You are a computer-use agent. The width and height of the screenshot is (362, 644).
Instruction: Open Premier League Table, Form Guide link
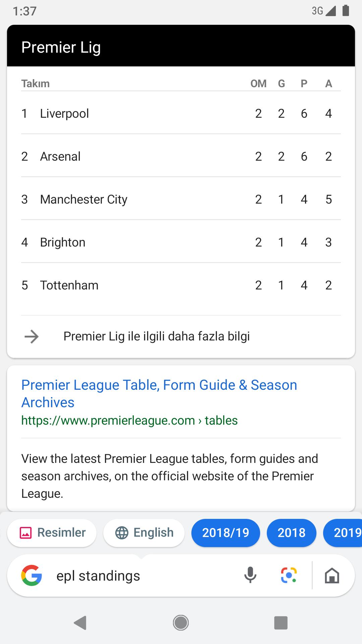click(x=159, y=393)
